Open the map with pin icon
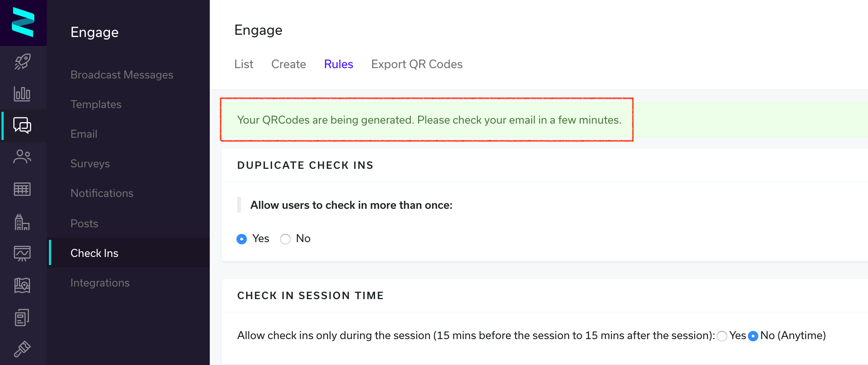The height and width of the screenshot is (365, 868). point(22,285)
